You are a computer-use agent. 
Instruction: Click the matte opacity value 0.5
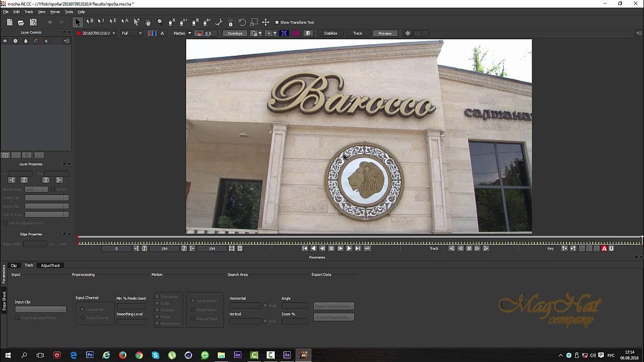point(208,33)
